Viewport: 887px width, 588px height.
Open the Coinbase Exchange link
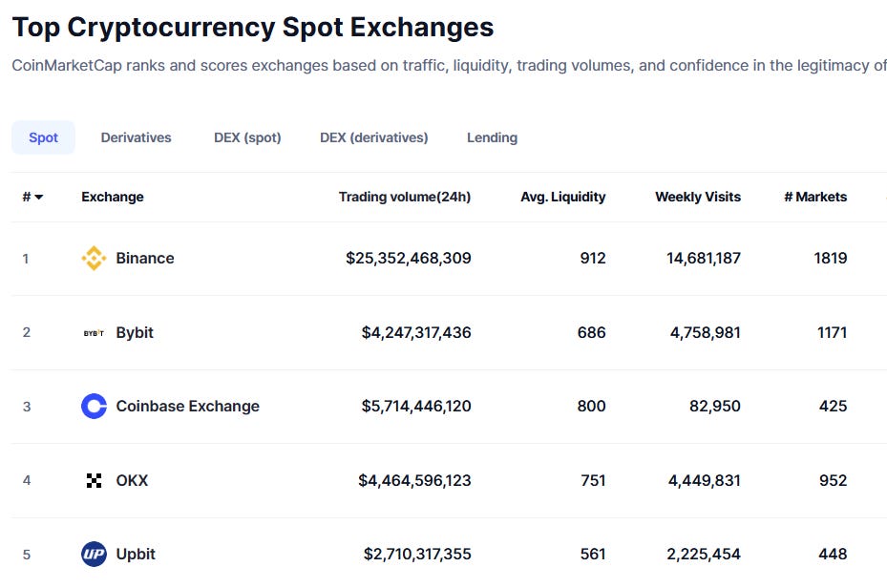coord(188,406)
